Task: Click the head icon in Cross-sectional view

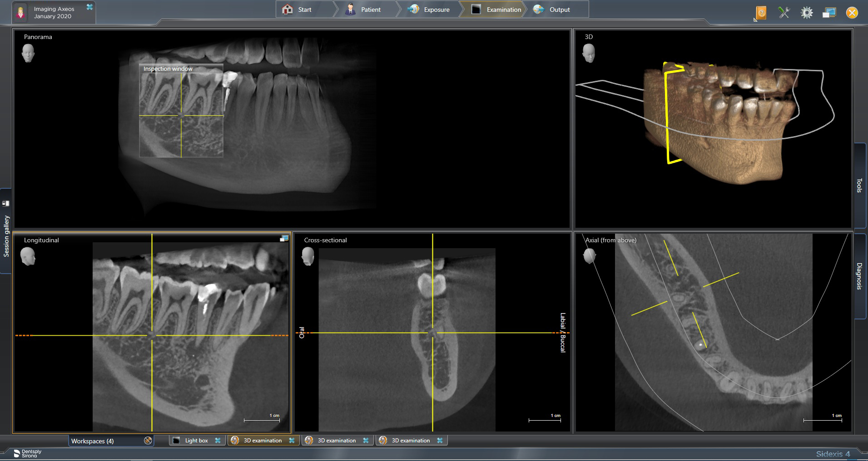Action: (308, 256)
